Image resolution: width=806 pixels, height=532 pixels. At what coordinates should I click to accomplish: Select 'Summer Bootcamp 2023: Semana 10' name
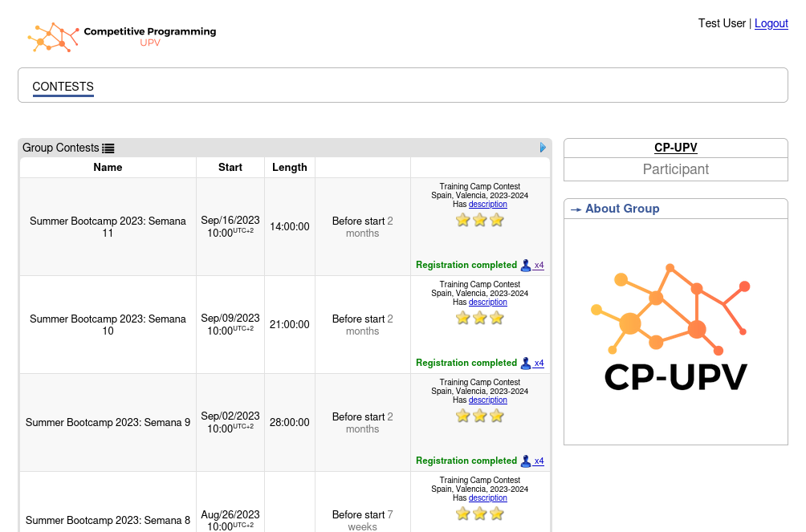point(108,325)
